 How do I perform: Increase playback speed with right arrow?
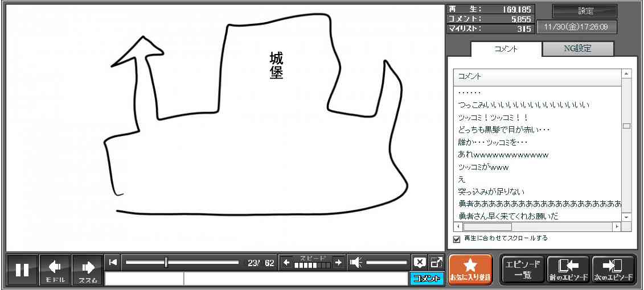338,263
